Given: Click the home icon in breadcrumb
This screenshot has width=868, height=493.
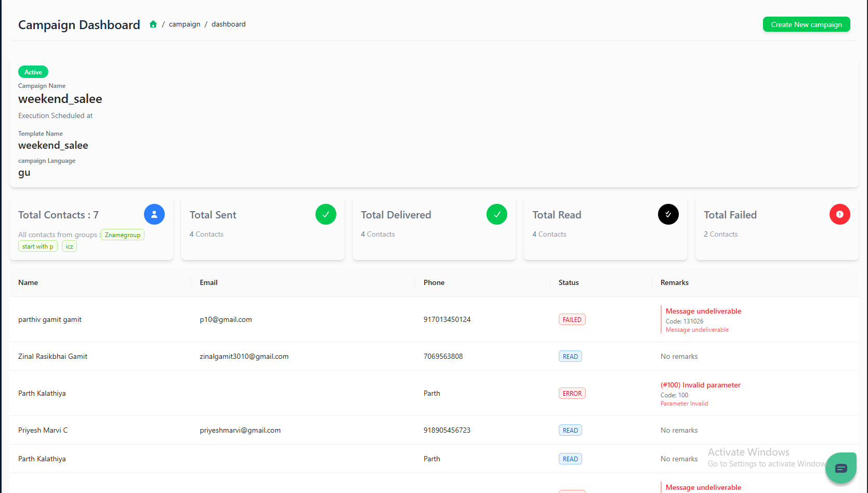Looking at the screenshot, I should pos(153,24).
